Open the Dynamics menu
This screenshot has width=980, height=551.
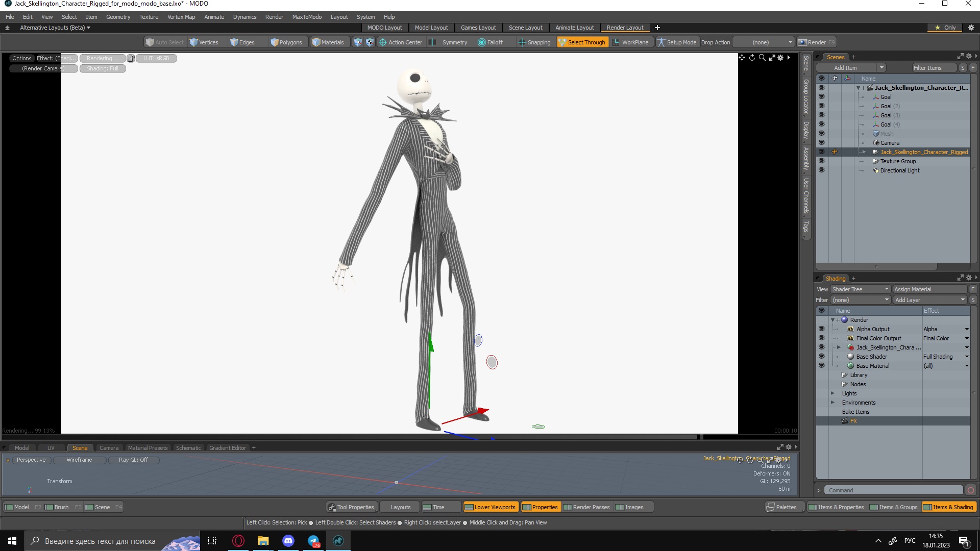244,17
